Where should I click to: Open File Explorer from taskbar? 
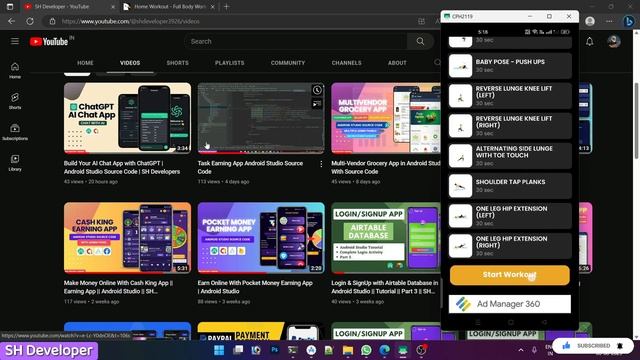pyautogui.click(x=348, y=350)
